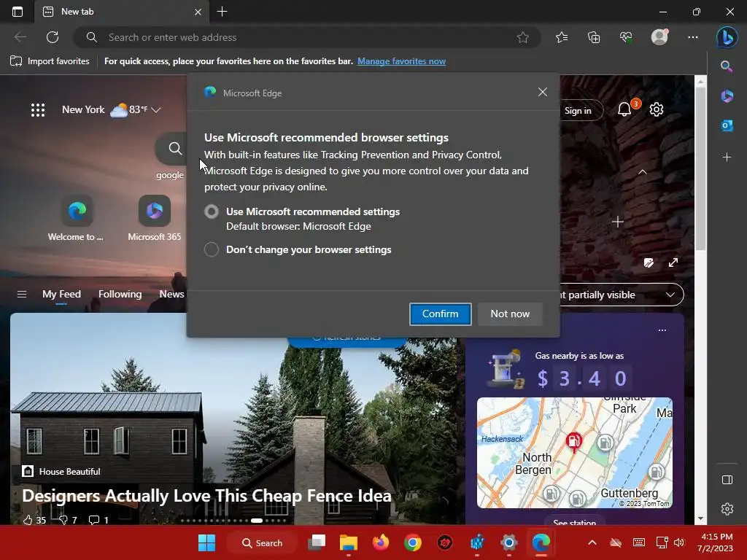Open the volume speaker tray icon
Viewport: 747px width, 560px height.
point(679,542)
